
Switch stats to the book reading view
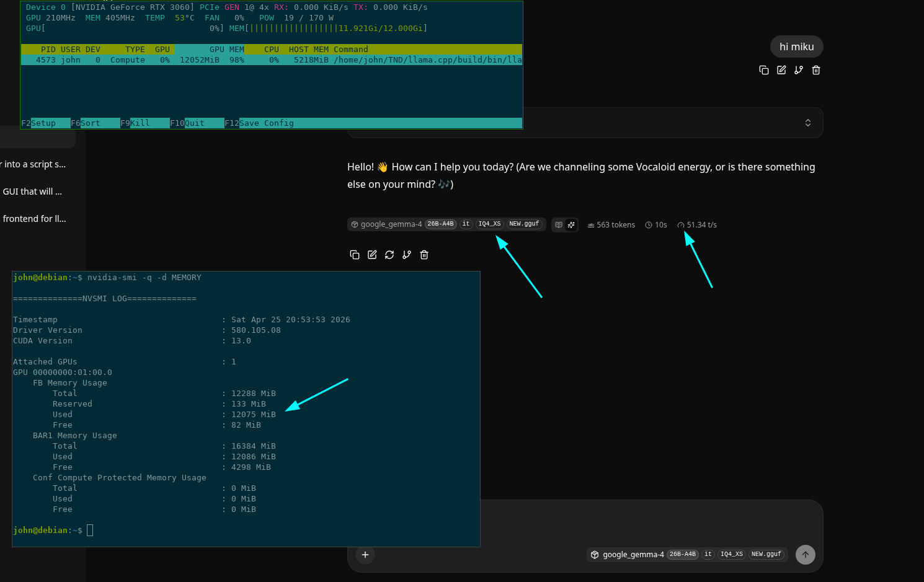(x=559, y=225)
